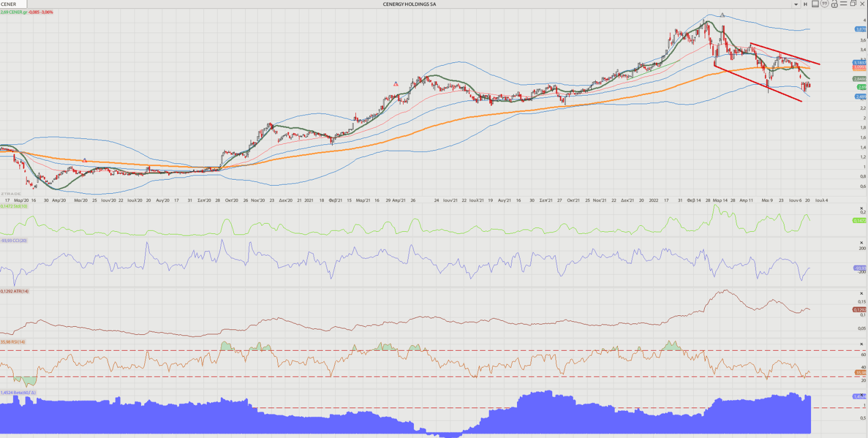The width and height of the screenshot is (868, 438).
Task: Click the 2,8466 green price tag
Action: [860, 79]
